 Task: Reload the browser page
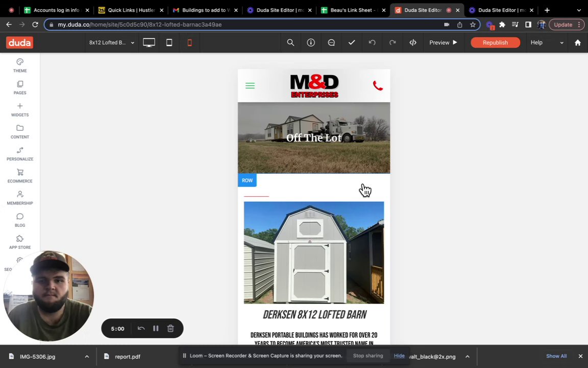(x=35, y=25)
